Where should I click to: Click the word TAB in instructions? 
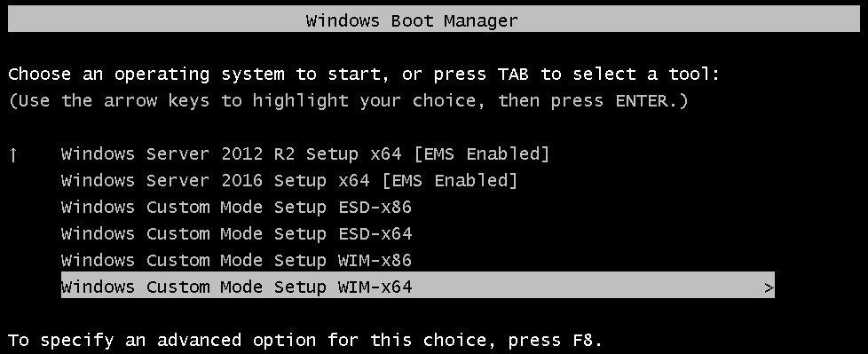[x=514, y=75]
